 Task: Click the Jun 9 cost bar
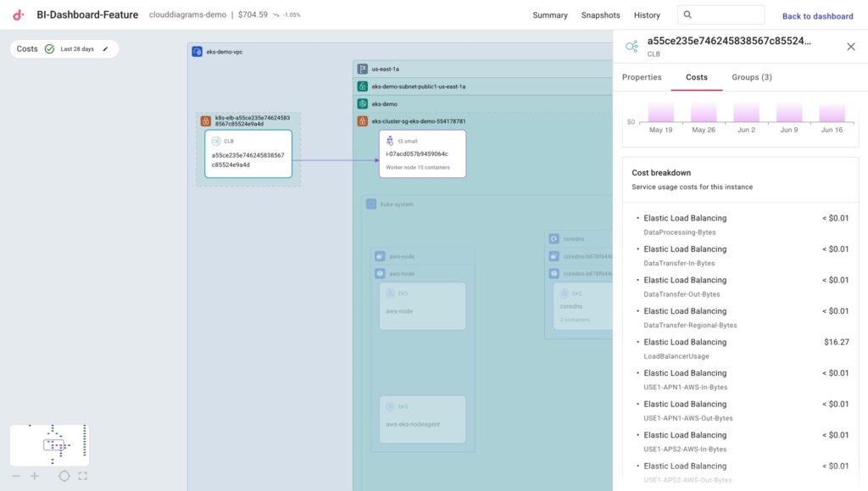tap(789, 113)
